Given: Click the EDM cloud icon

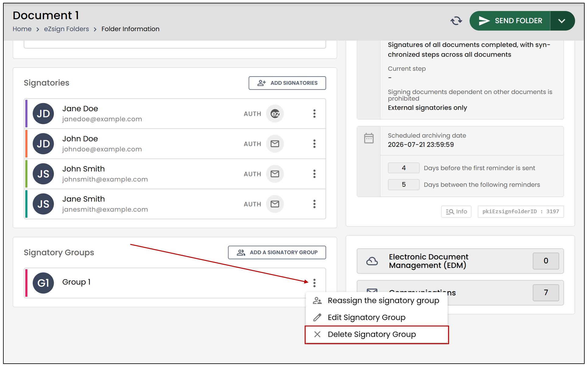Looking at the screenshot, I should (372, 261).
